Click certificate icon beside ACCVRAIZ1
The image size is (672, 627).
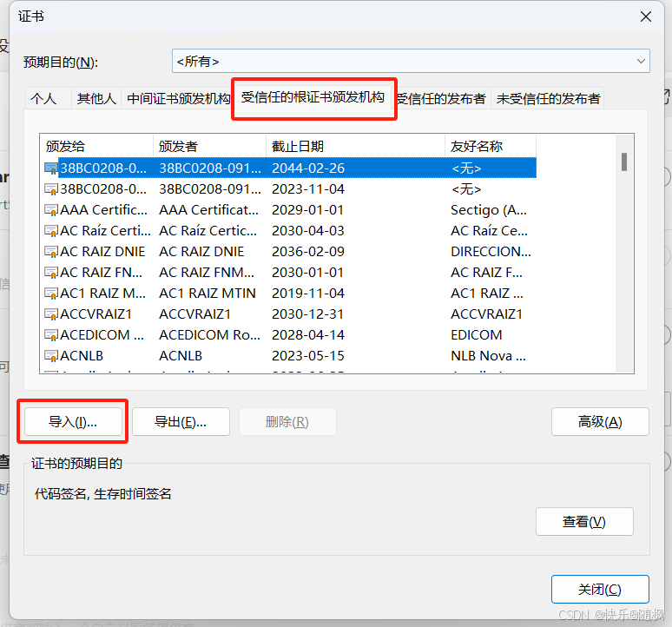51,314
